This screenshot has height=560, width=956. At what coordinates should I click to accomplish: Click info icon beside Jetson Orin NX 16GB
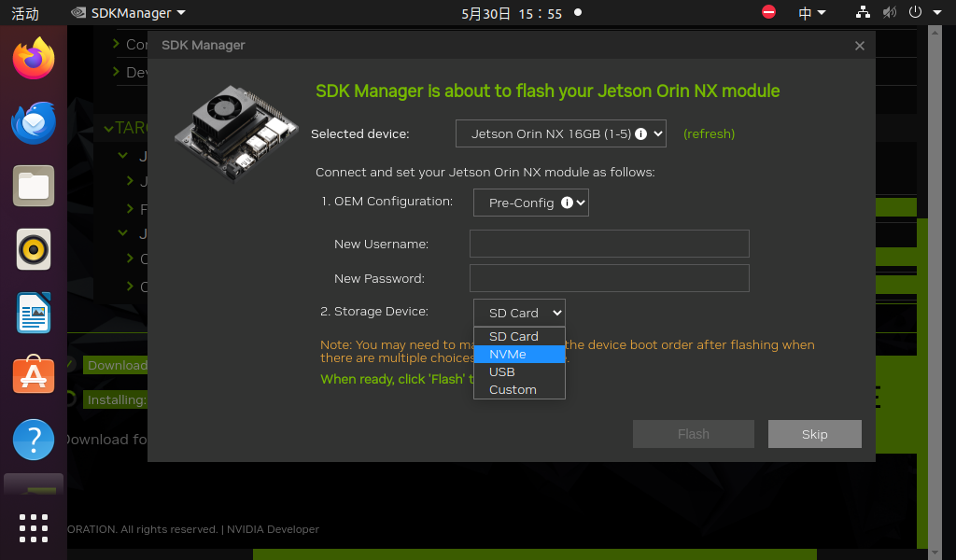tap(640, 134)
